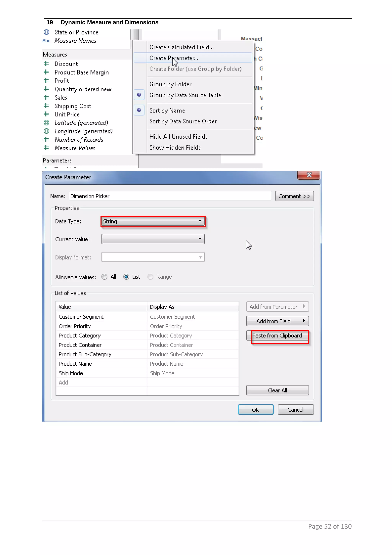Click the hash icon next to Shipping Cost
392x555 pixels.
(x=46, y=106)
